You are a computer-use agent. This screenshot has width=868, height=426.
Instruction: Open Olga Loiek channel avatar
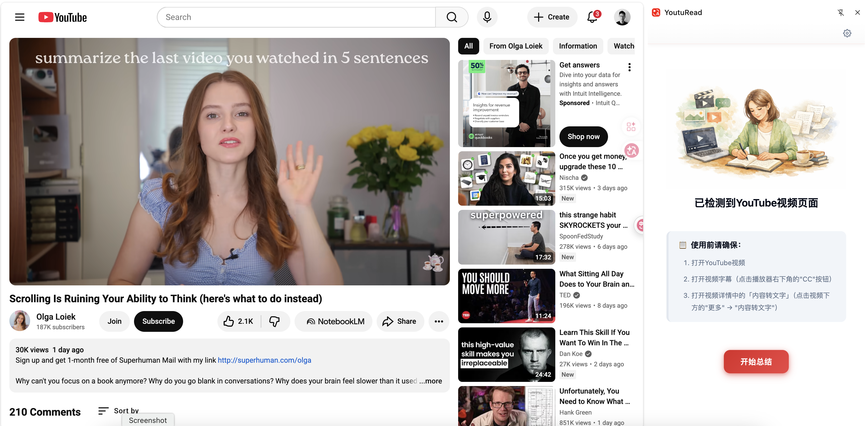click(19, 321)
